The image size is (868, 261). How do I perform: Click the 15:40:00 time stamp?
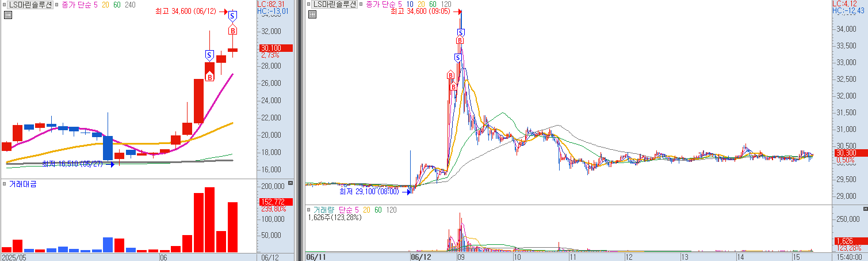click(850, 257)
